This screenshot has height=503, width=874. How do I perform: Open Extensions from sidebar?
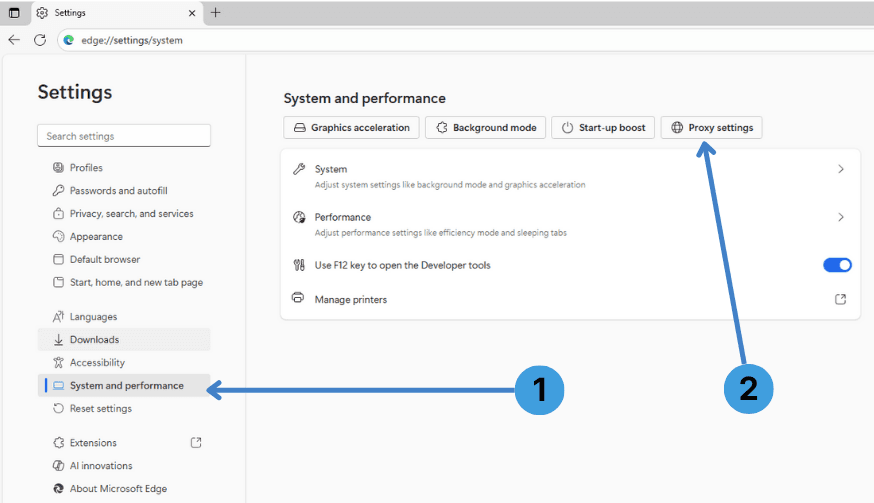(x=124, y=443)
